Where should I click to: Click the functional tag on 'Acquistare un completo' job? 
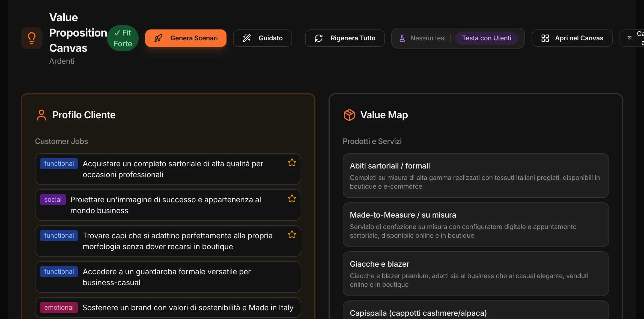[59, 164]
